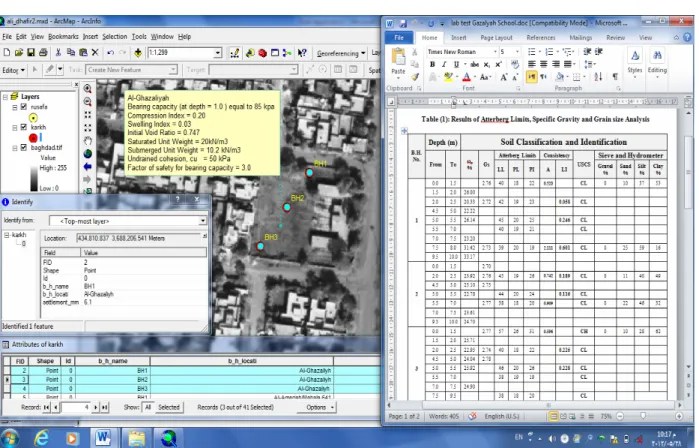Toggle Underline in Word ribbon

pyautogui.click(x=456, y=65)
